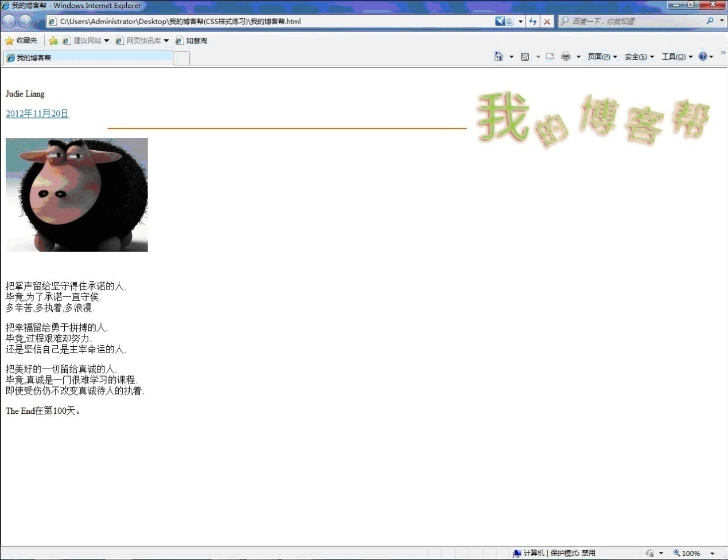
Task: Open the 收藏夹 favorites button
Action: pos(21,41)
